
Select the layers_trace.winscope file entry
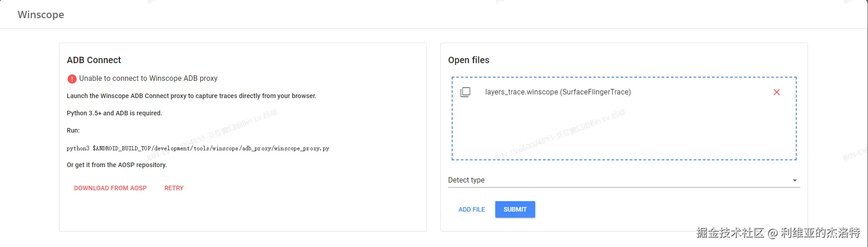point(557,92)
